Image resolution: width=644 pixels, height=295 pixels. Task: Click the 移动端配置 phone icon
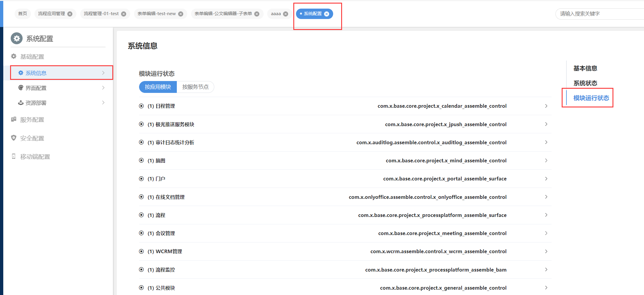pos(14,156)
